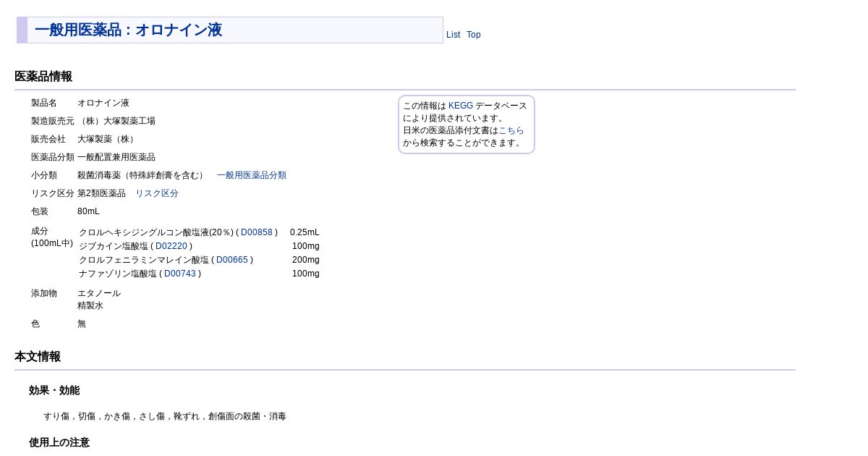Select the color value 無

click(82, 324)
